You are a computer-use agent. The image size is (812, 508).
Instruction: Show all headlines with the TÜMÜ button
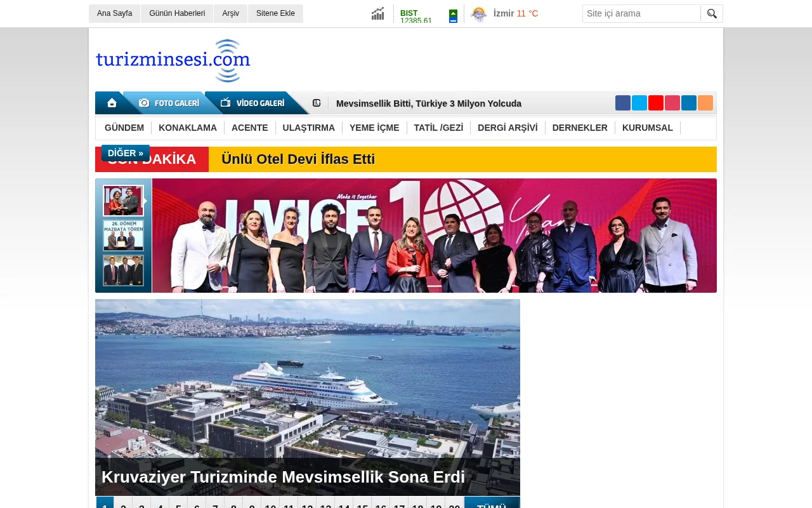[x=492, y=505]
